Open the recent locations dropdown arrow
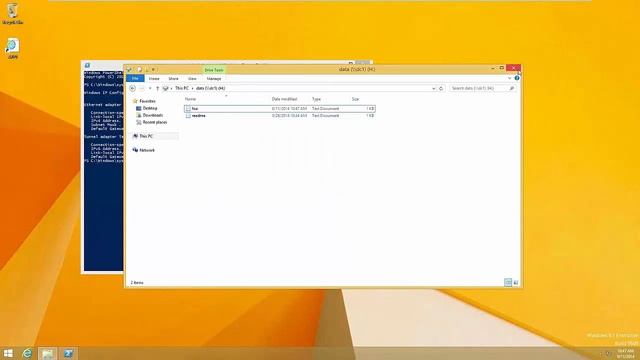The image size is (640, 360). coord(150,88)
